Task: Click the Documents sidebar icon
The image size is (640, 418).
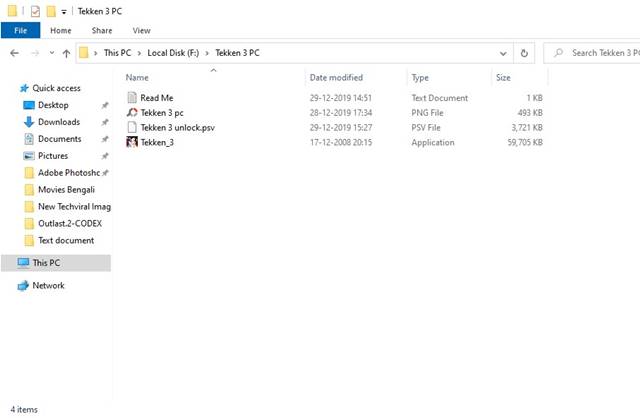Action: (x=29, y=139)
